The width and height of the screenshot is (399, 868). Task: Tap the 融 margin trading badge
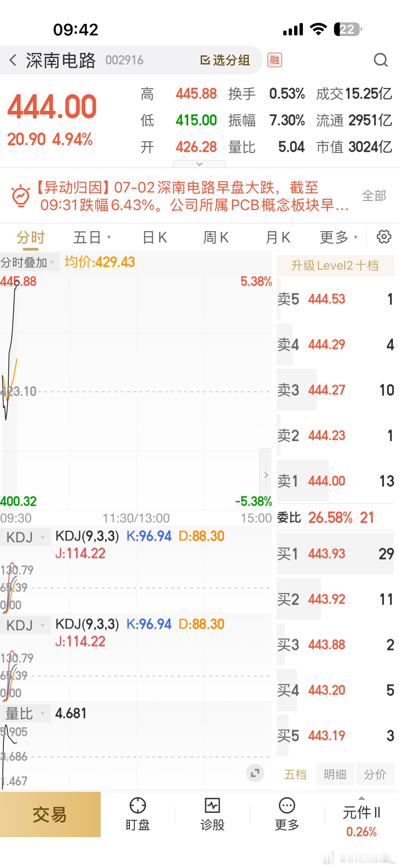click(274, 60)
